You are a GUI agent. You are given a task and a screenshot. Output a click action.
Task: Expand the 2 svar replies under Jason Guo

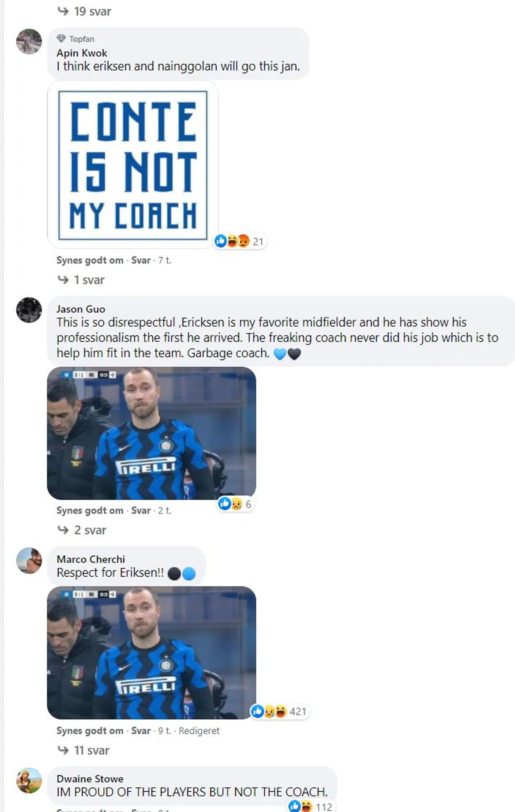click(82, 530)
